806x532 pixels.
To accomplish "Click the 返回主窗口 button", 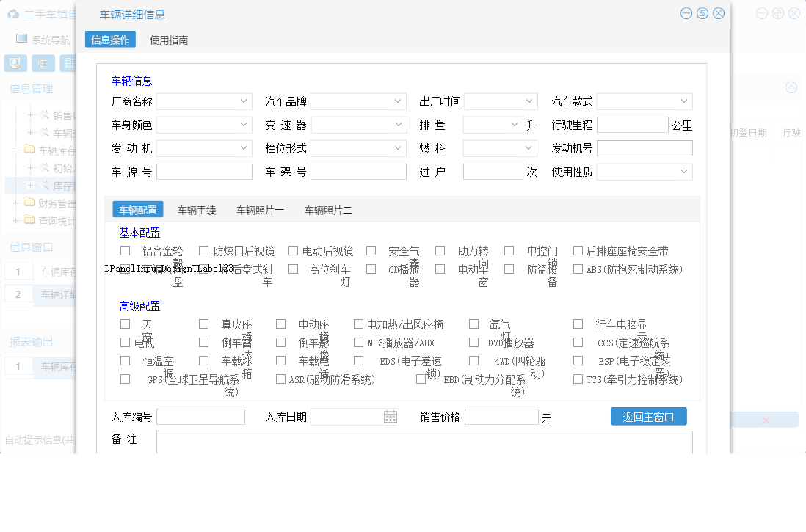I will coord(647,416).
